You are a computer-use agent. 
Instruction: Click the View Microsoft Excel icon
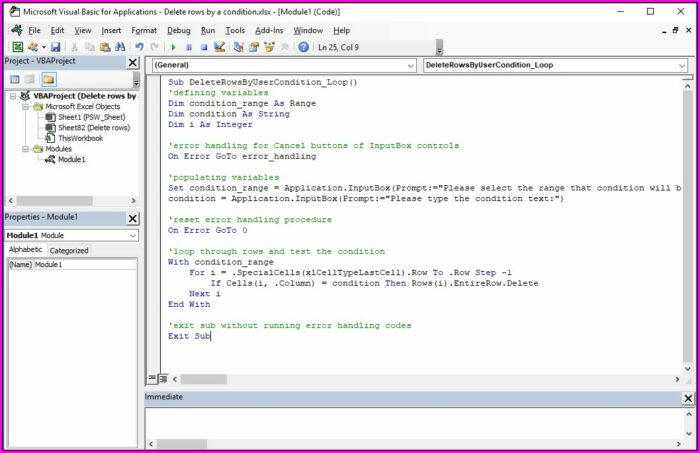coord(17,47)
